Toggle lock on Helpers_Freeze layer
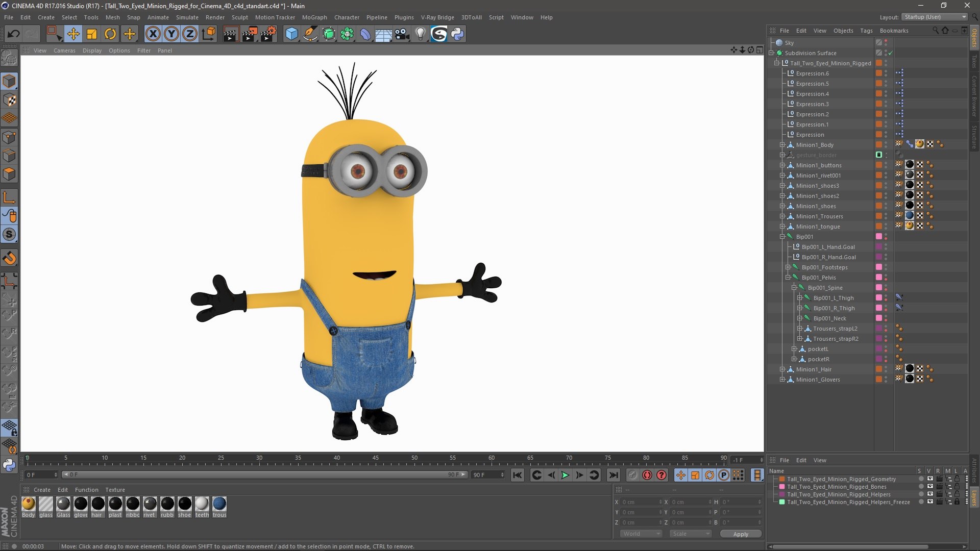 (x=957, y=502)
